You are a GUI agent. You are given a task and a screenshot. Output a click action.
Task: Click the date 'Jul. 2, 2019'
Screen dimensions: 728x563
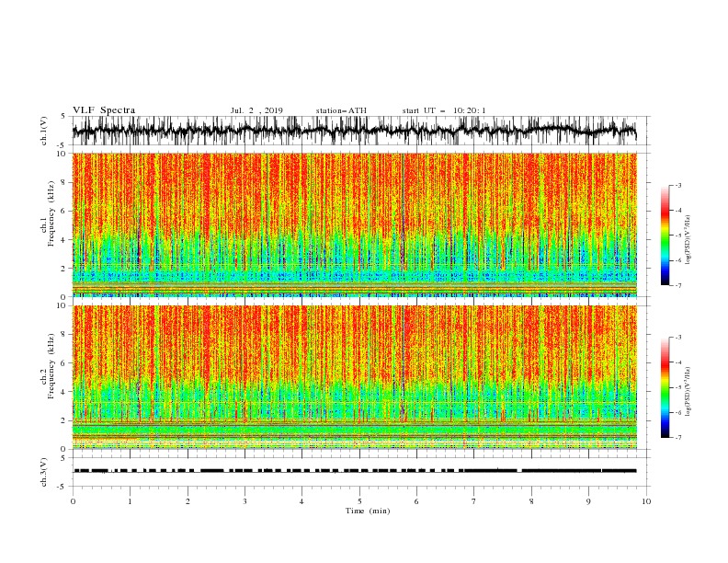[x=256, y=110]
